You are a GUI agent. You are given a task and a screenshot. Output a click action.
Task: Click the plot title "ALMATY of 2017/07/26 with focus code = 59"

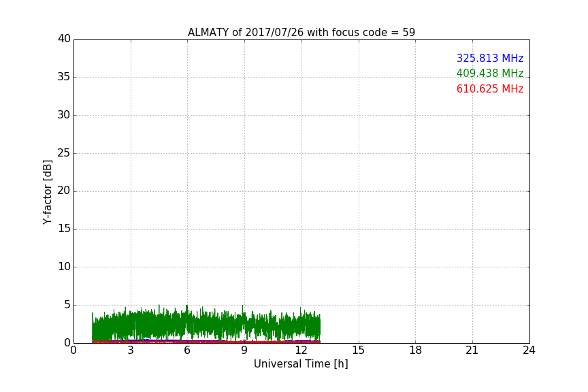[x=301, y=33]
